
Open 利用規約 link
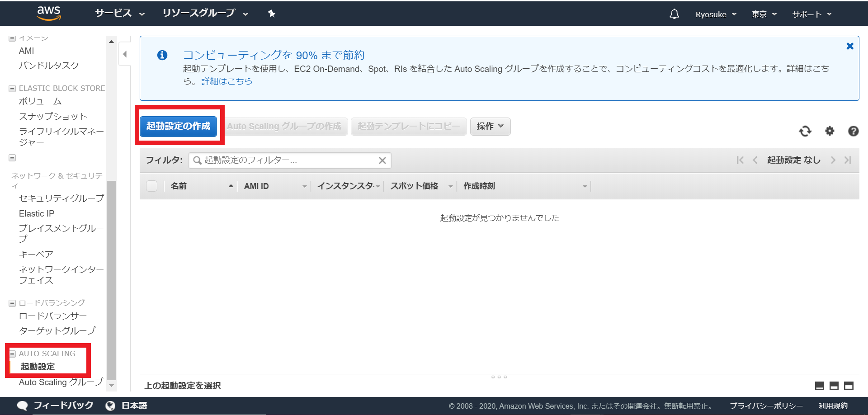tap(833, 406)
